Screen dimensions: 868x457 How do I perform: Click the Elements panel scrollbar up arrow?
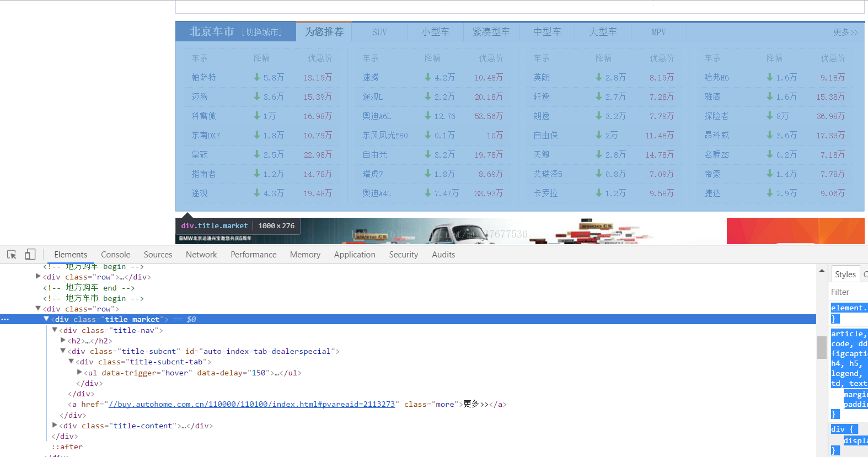pos(822,271)
